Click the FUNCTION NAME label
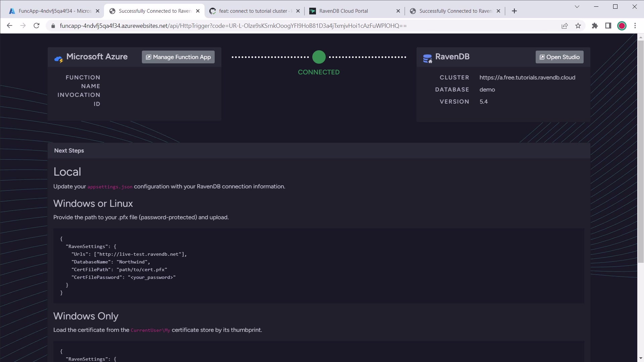 click(x=83, y=82)
